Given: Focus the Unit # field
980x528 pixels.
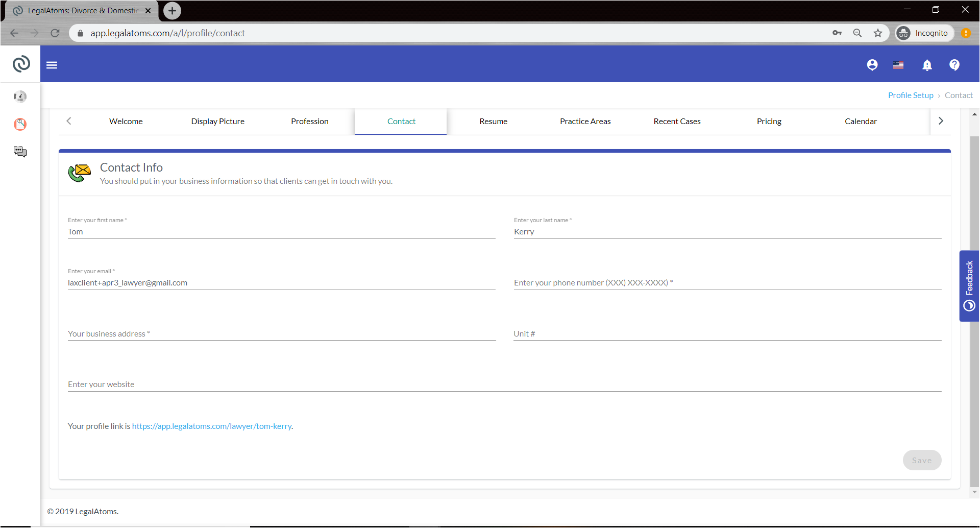Looking at the screenshot, I should pyautogui.click(x=727, y=334).
